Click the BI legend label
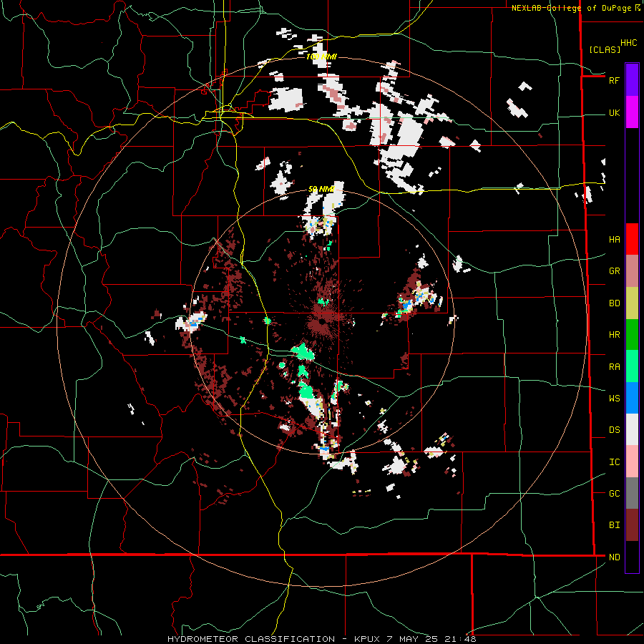 coord(614,525)
